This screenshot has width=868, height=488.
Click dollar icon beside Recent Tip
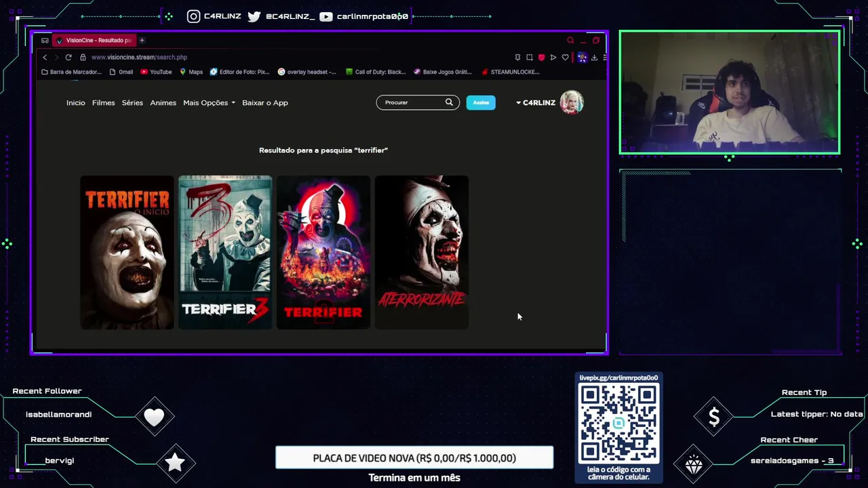(x=714, y=418)
